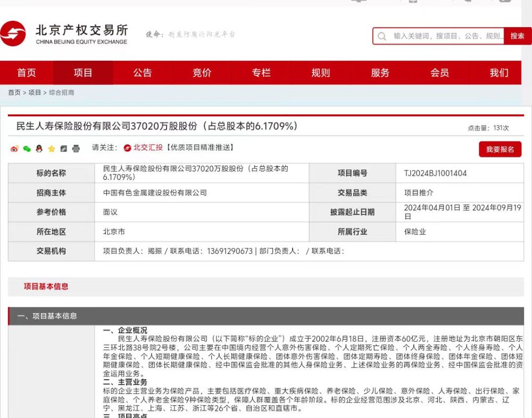532x418 pixels.
Task: Click the 面议 price value
Action: (110, 212)
